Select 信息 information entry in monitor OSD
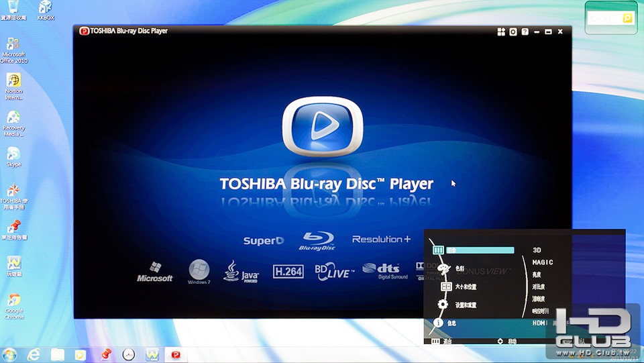644x363 pixels. 451,323
